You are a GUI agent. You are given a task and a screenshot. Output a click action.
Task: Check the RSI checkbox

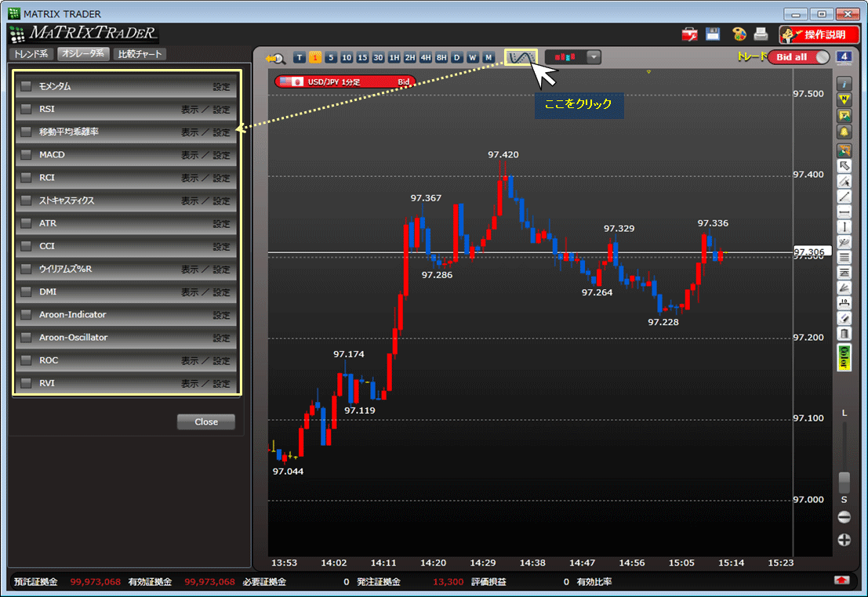point(26,109)
